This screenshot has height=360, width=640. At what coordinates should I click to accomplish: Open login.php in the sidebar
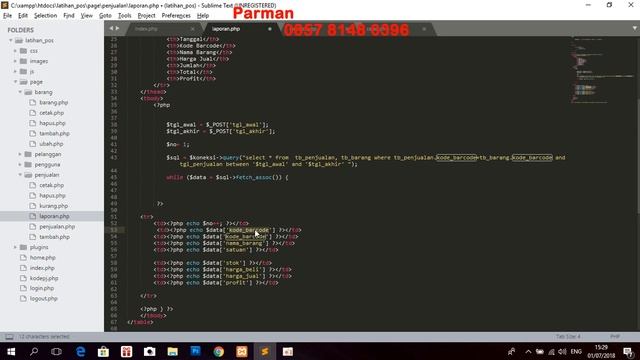[x=42, y=288]
